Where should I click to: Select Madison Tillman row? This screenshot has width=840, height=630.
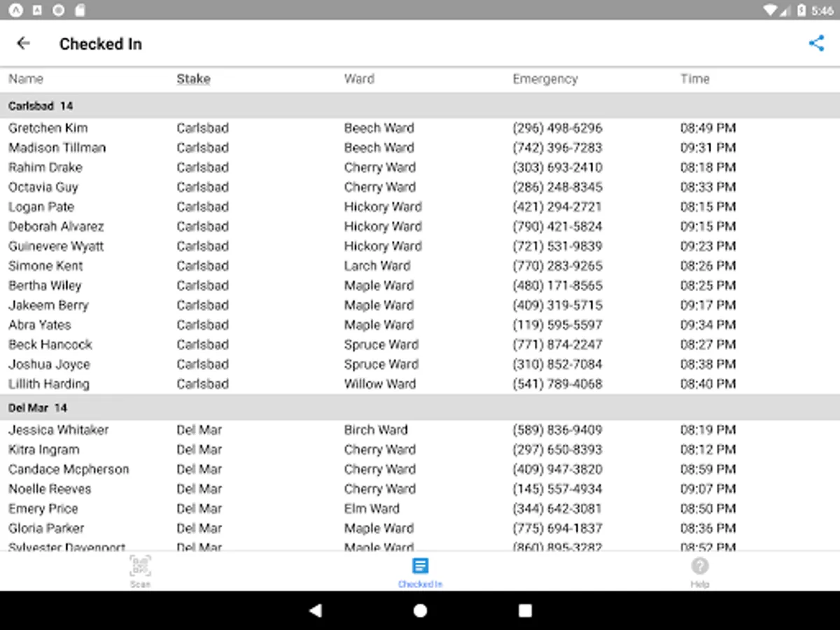point(420,148)
